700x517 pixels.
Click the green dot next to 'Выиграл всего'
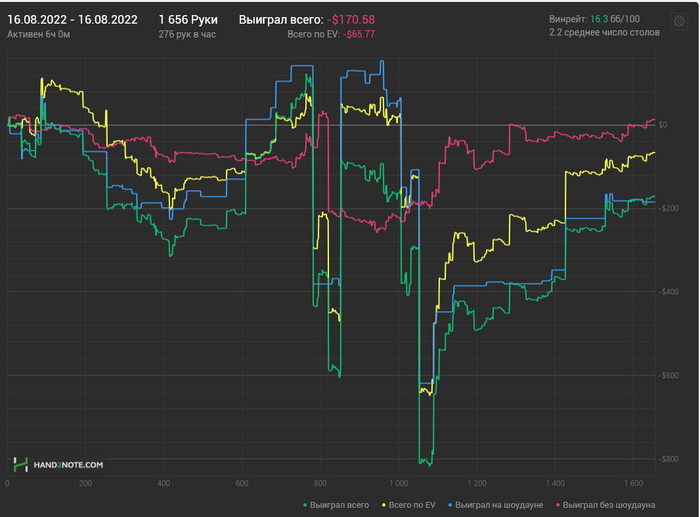point(305,505)
